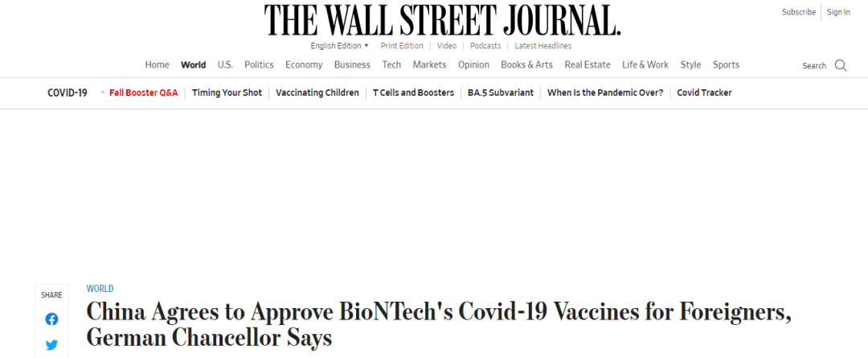Share article on Facebook
The width and height of the screenshot is (868, 358).
[51, 319]
